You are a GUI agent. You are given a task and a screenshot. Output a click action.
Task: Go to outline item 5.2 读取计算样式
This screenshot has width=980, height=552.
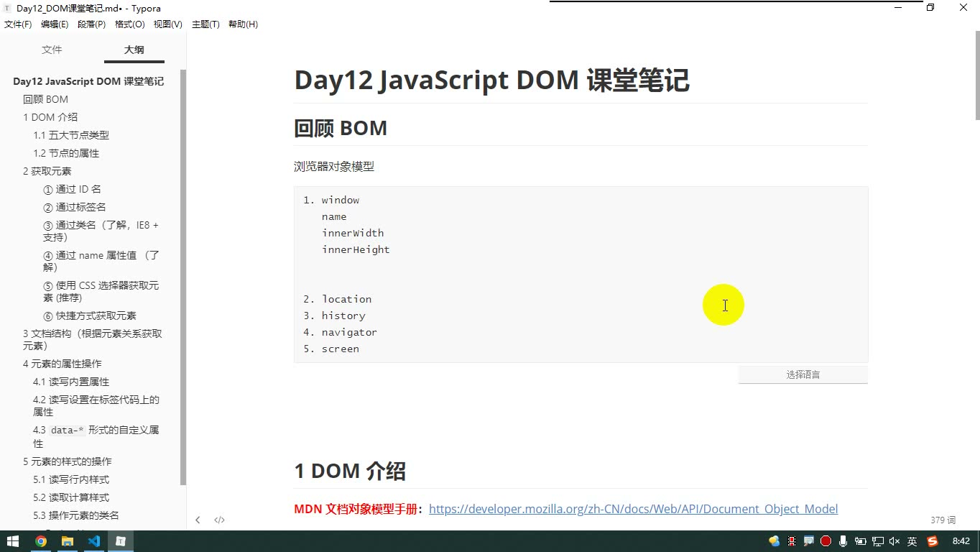pos(71,497)
